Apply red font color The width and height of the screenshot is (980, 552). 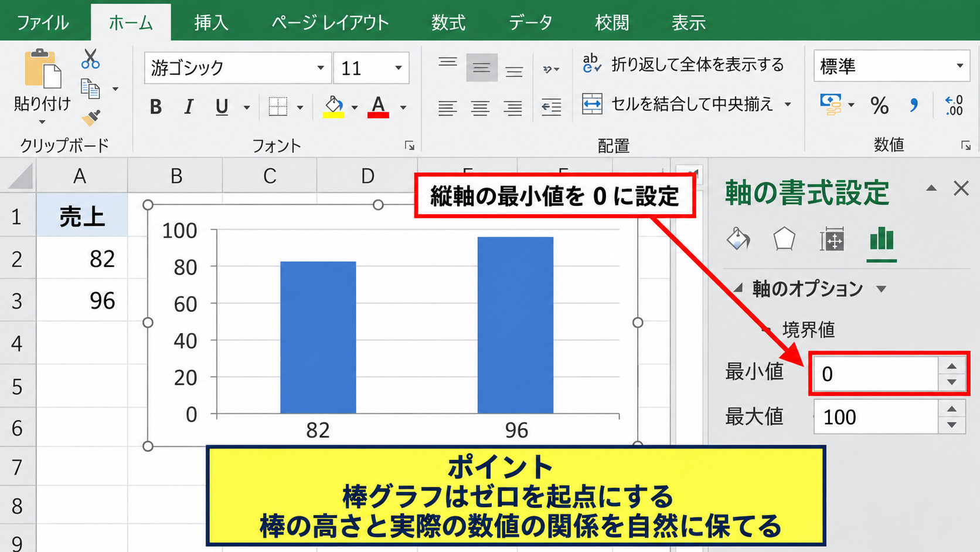pyautogui.click(x=378, y=107)
